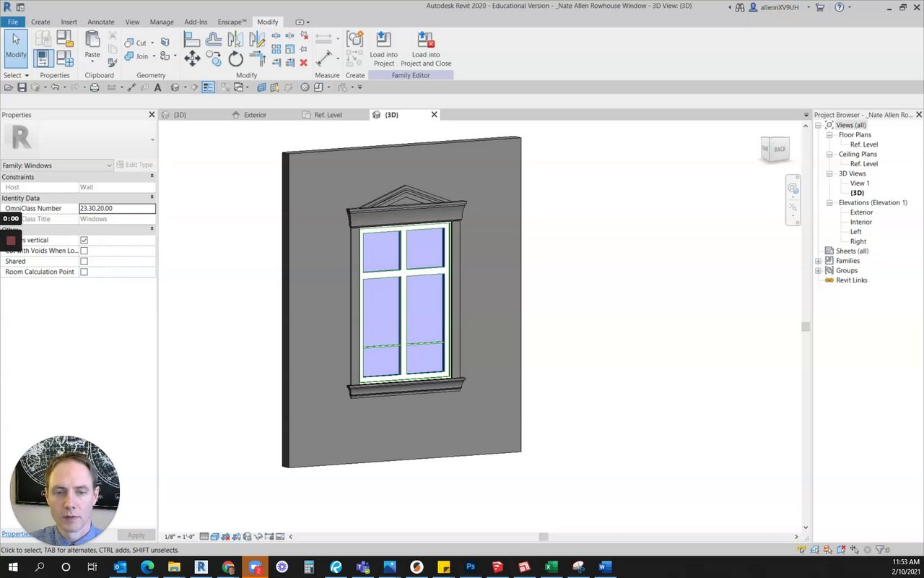Click the Edit Type button
Viewport: 924px width, 578px height.
[135, 165]
